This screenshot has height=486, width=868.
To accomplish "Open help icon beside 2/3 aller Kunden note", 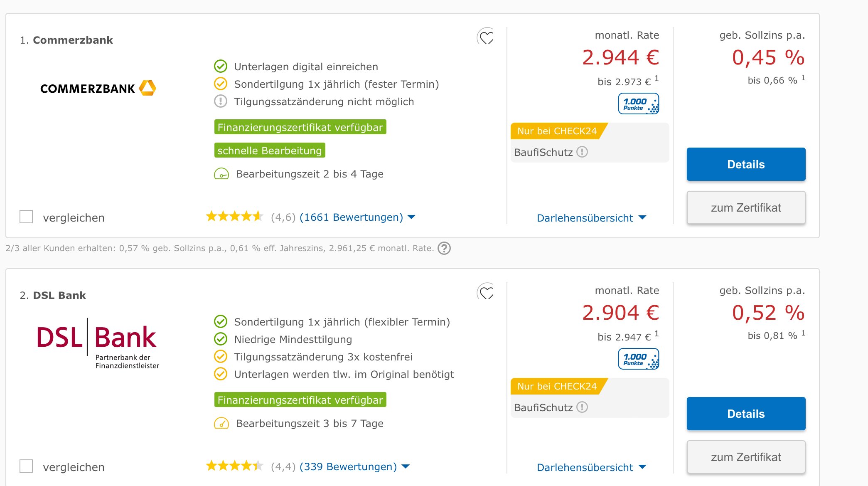I will coord(444,248).
